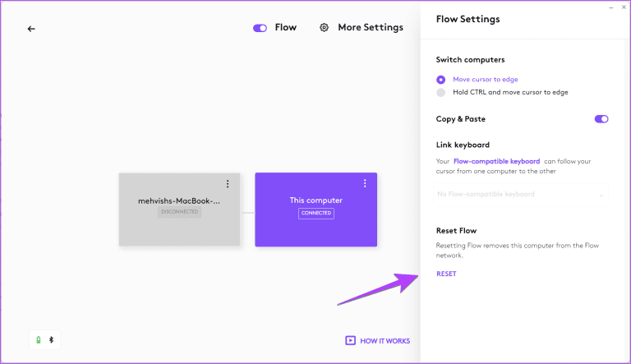The width and height of the screenshot is (631, 364).
Task: Disable the Copy & Paste toggle
Action: 601,119
